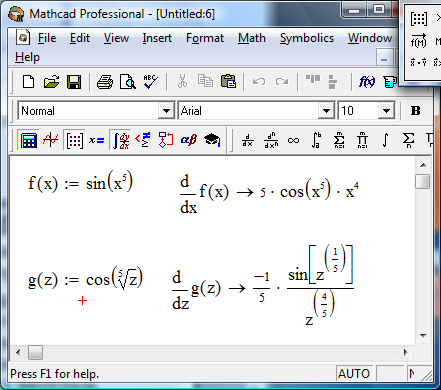
Task: Open the Calculator toolbar icon
Action: click(29, 140)
